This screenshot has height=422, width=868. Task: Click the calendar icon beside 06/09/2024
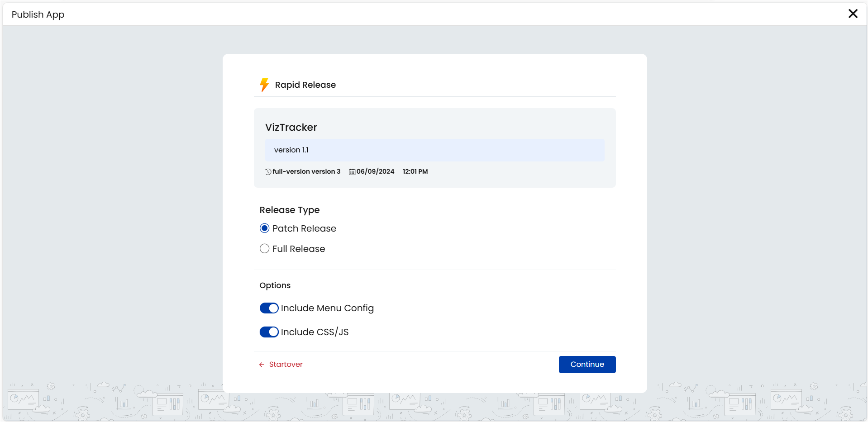click(x=352, y=172)
